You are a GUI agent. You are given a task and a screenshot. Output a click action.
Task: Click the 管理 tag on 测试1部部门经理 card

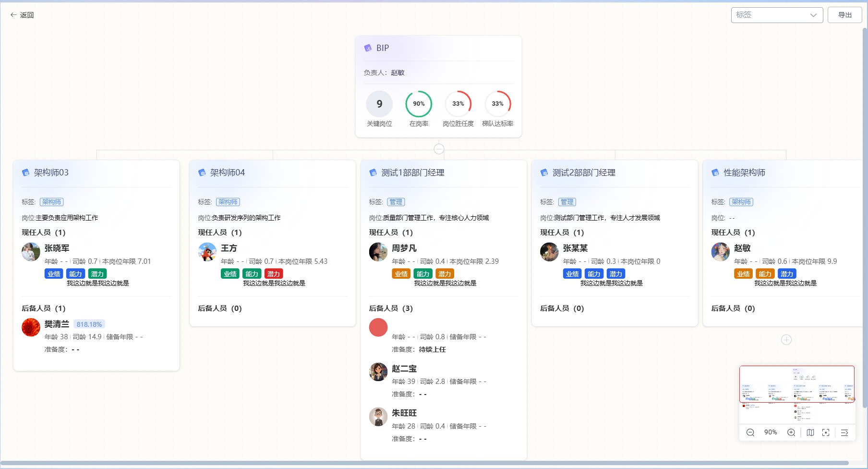tap(396, 202)
